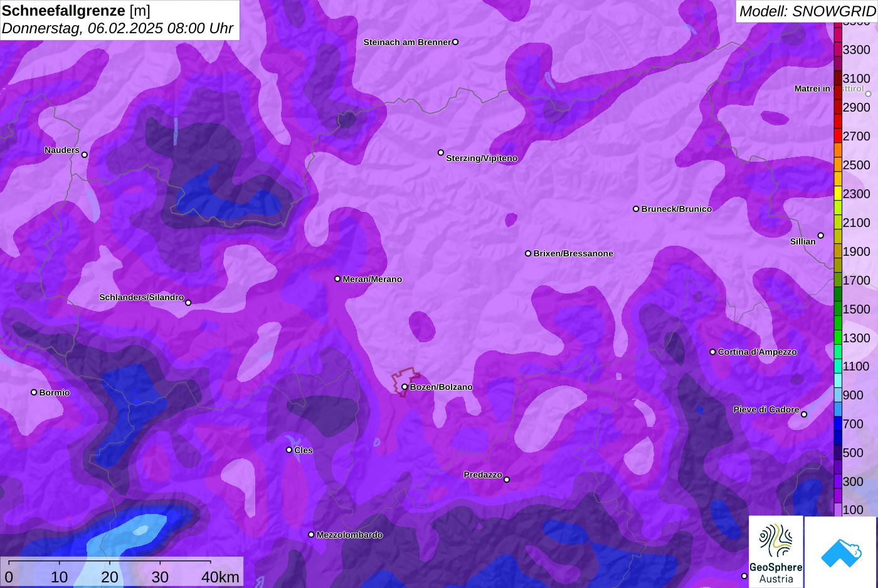Click the Sterzing/Vipiteno label text

point(482,158)
